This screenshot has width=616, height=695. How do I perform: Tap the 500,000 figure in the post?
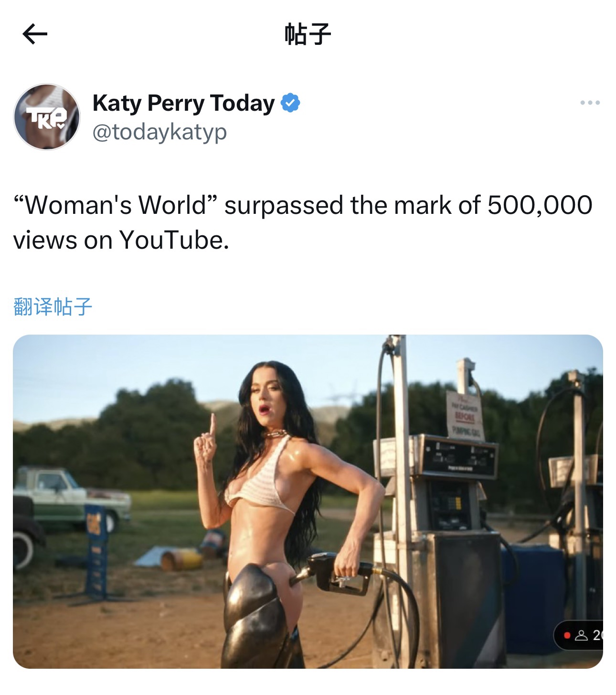tap(540, 205)
